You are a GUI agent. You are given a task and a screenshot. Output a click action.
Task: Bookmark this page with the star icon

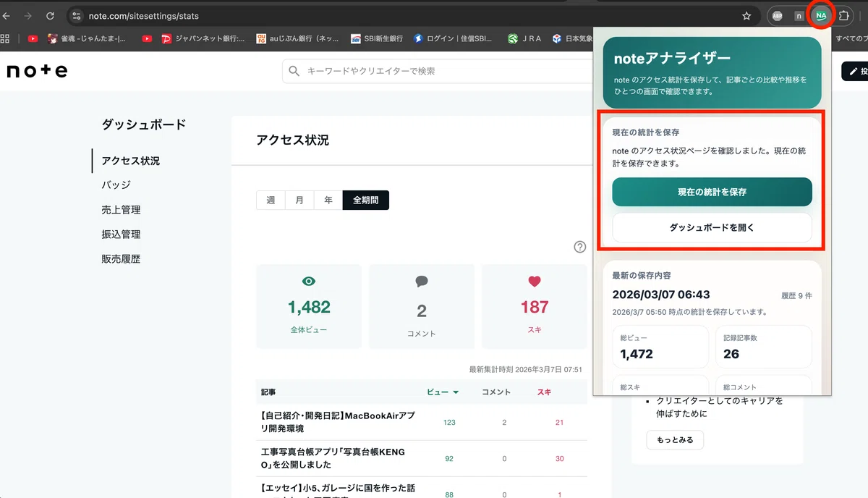pyautogui.click(x=746, y=15)
